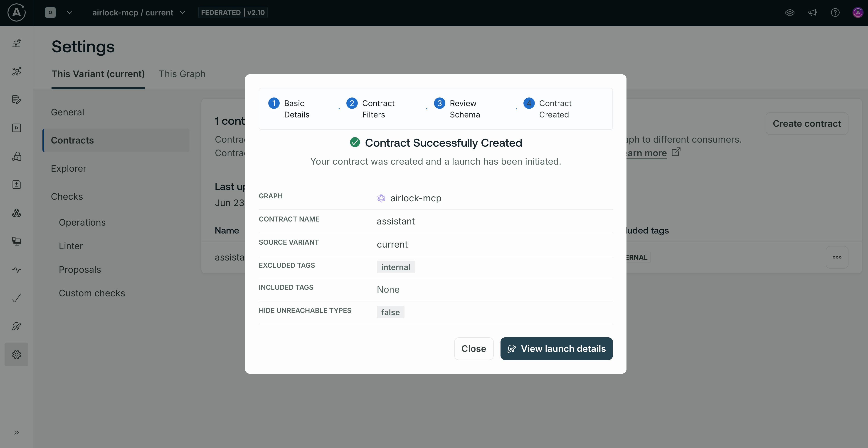Open the Home page from the sidebar
This screenshot has width=868, height=448.
click(x=17, y=43)
